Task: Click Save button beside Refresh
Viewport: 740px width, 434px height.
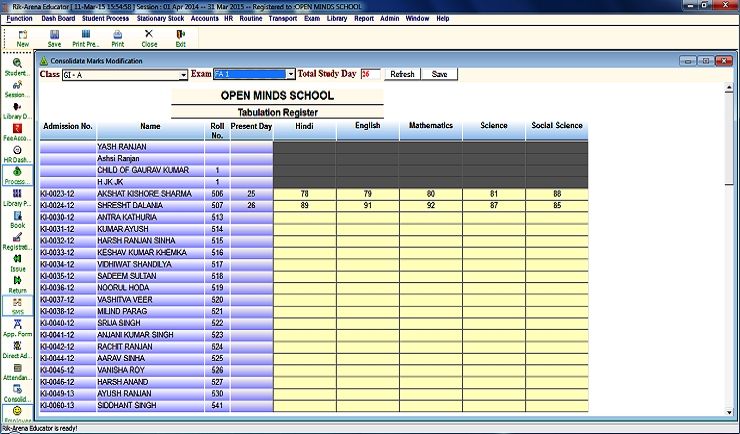Action: tap(439, 74)
